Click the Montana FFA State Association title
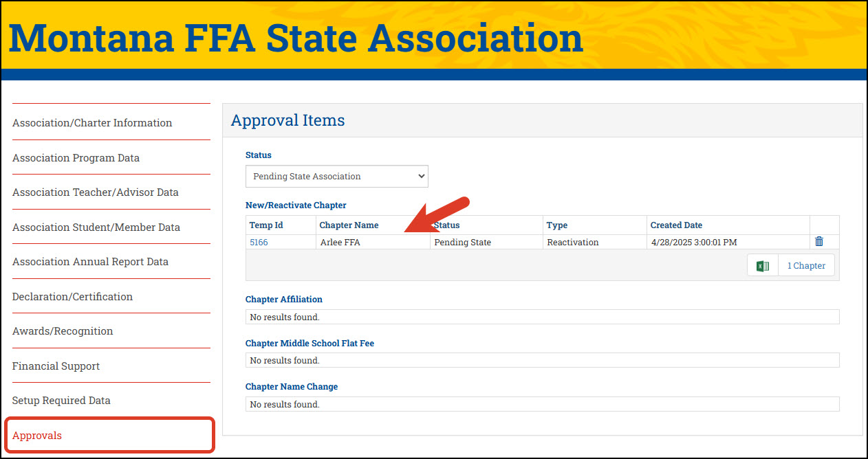This screenshot has height=459, width=868. (296, 38)
